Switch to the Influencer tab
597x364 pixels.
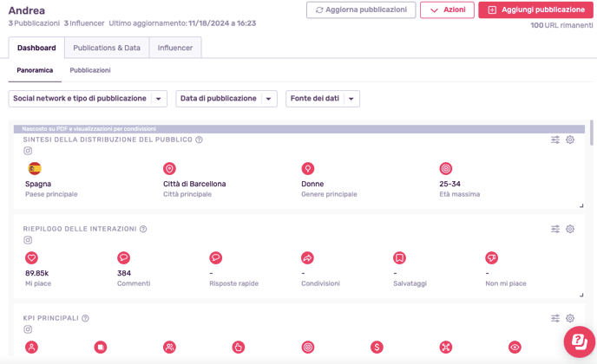point(175,48)
